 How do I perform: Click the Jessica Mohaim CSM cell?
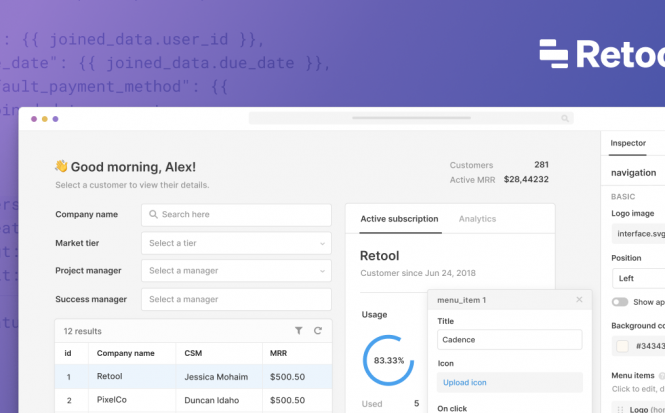click(x=216, y=377)
